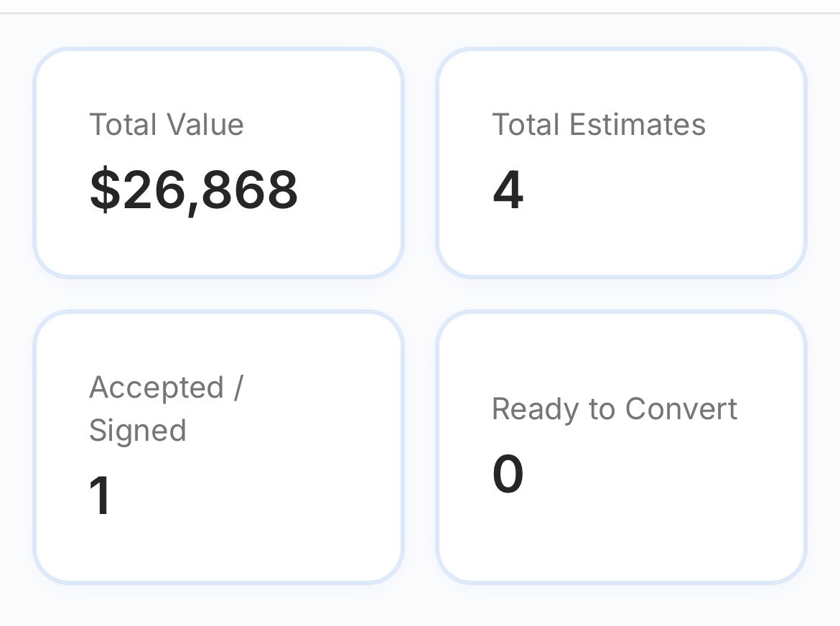
Task: Click the $26,868 amount
Action: tap(193, 191)
